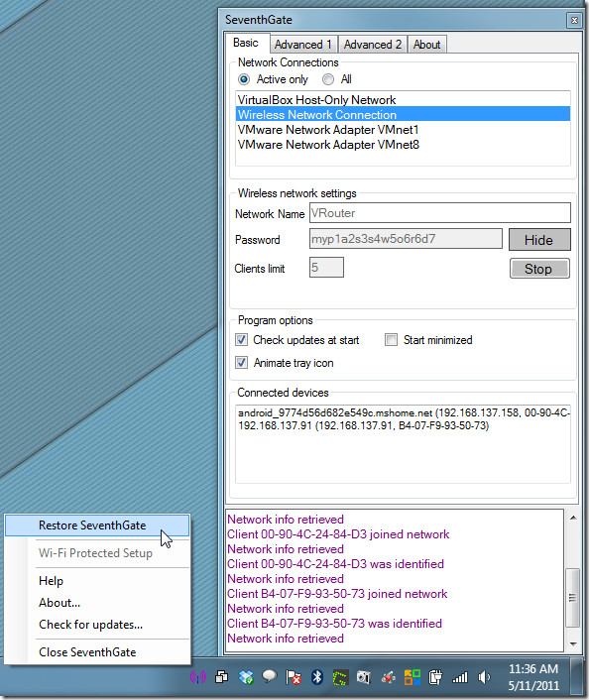Image resolution: width=589 pixels, height=700 pixels.
Task: Select VMware Network Adapter VMnet8
Action: pos(403,145)
